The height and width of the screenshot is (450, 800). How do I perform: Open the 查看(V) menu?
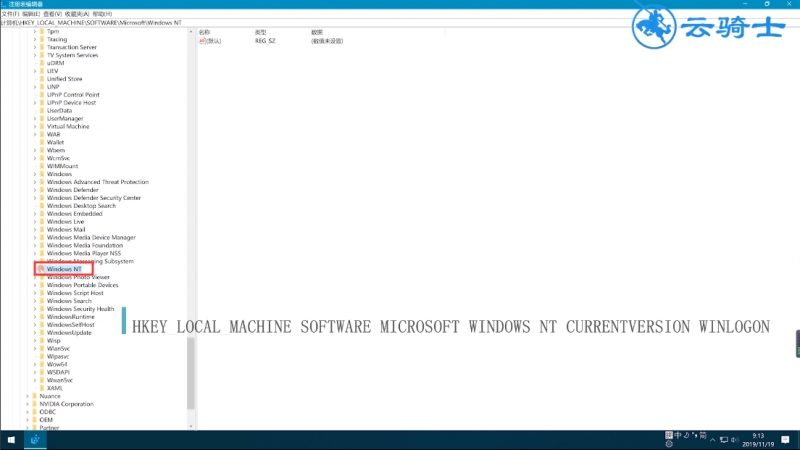click(53, 14)
